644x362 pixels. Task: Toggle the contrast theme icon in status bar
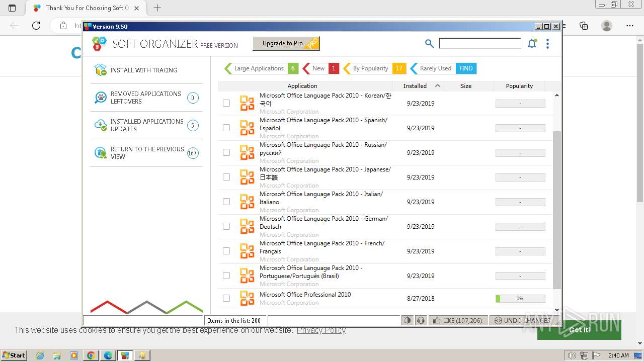click(x=407, y=320)
